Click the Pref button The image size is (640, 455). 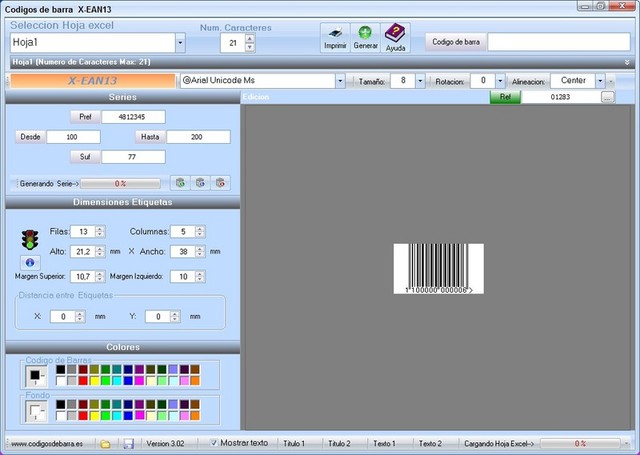85,117
